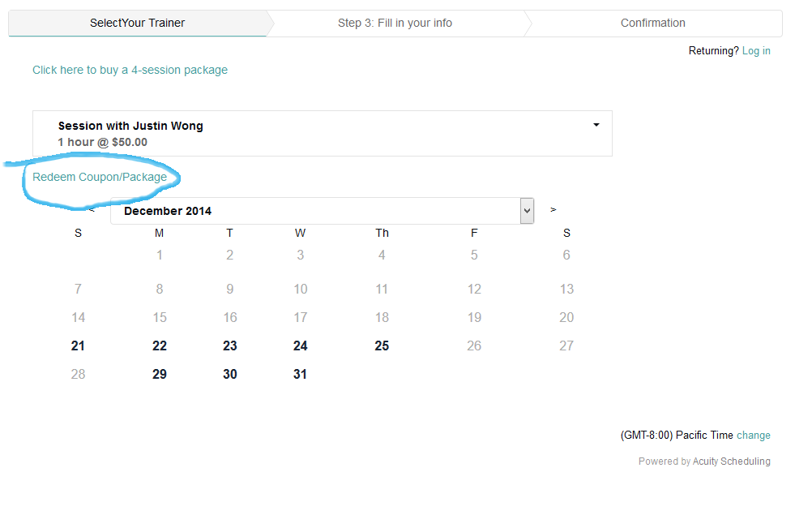
Task: Choose December 22 on the calendar
Action: point(160,346)
